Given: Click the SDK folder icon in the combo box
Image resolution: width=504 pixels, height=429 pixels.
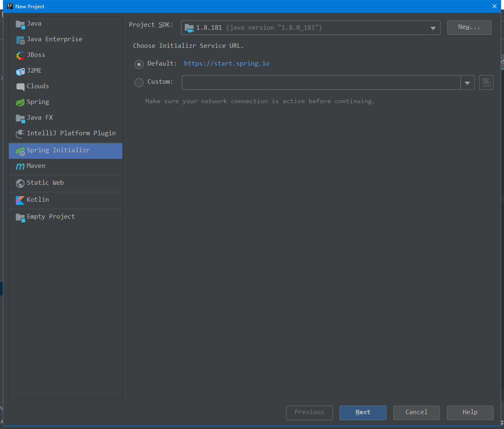Looking at the screenshot, I should coord(189,28).
